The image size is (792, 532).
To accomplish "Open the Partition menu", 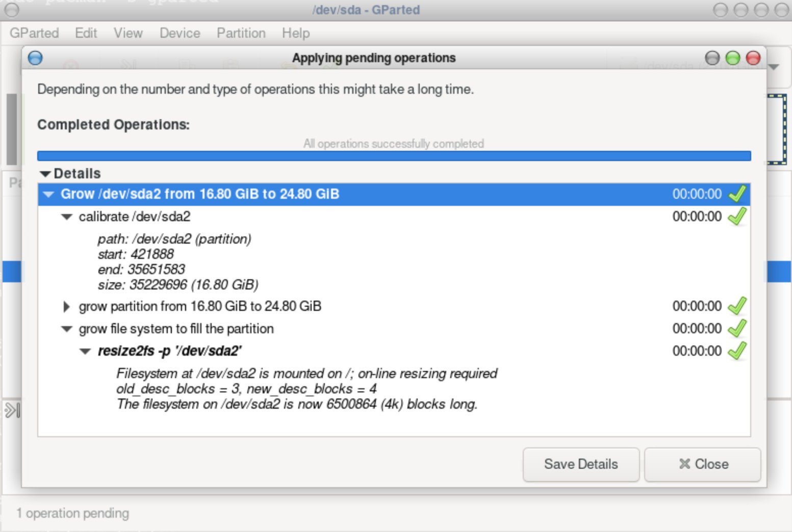I will pos(241,33).
